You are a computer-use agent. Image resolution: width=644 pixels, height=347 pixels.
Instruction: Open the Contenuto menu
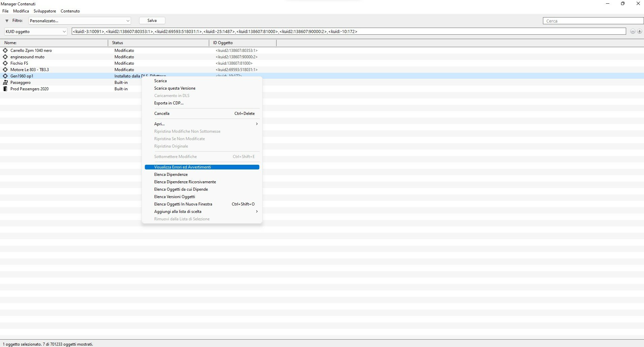pos(70,11)
